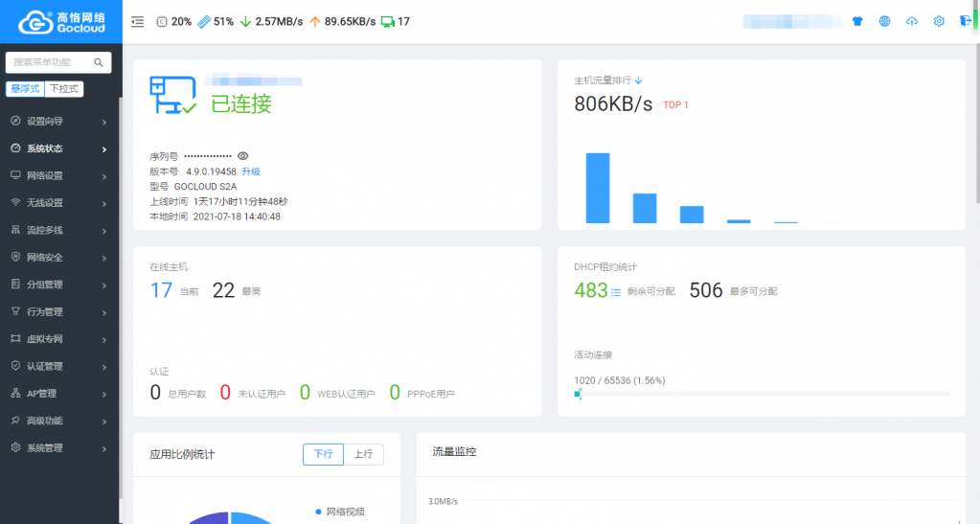The height and width of the screenshot is (524, 980).
Task: Click the CPU usage chip icon
Action: pos(161,22)
